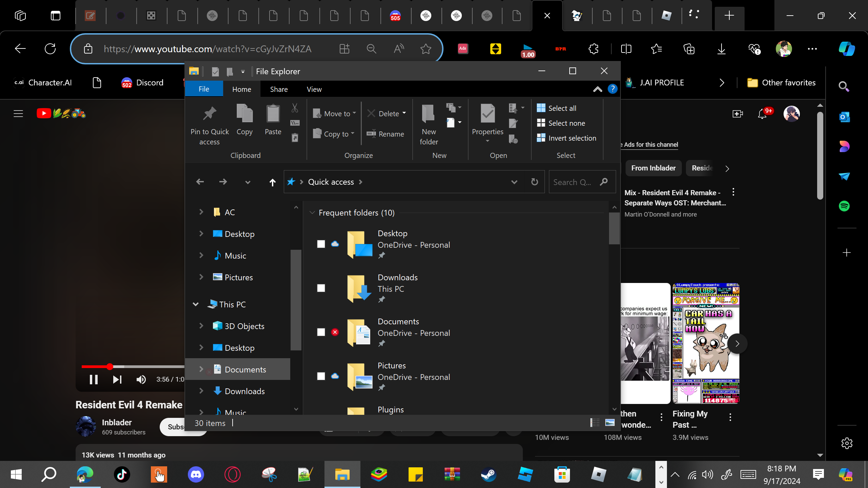Tick the Desktop folder checkbox

click(321, 244)
